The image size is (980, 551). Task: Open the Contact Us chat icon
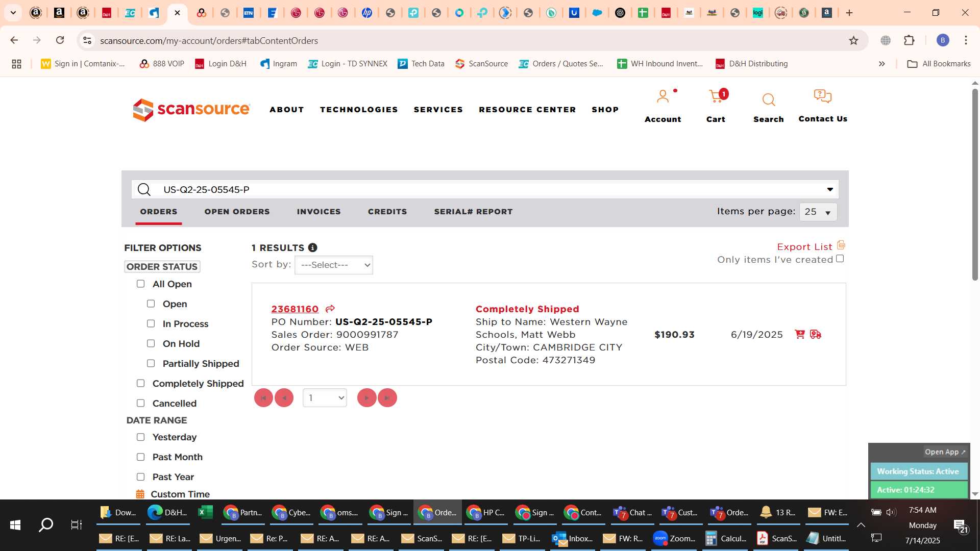point(822,96)
